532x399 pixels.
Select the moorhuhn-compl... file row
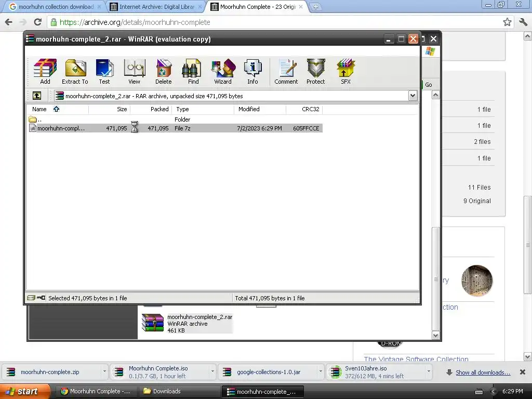175,128
